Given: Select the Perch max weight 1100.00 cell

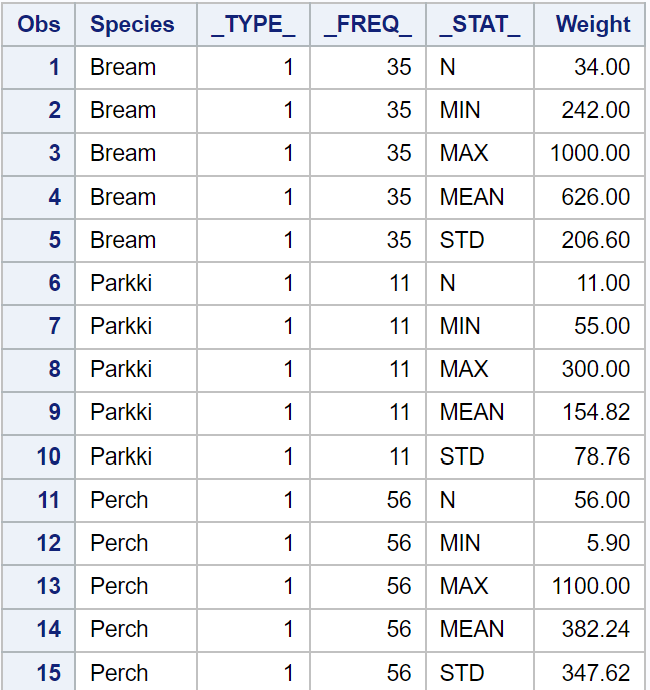Looking at the screenshot, I should pyautogui.click(x=589, y=586).
